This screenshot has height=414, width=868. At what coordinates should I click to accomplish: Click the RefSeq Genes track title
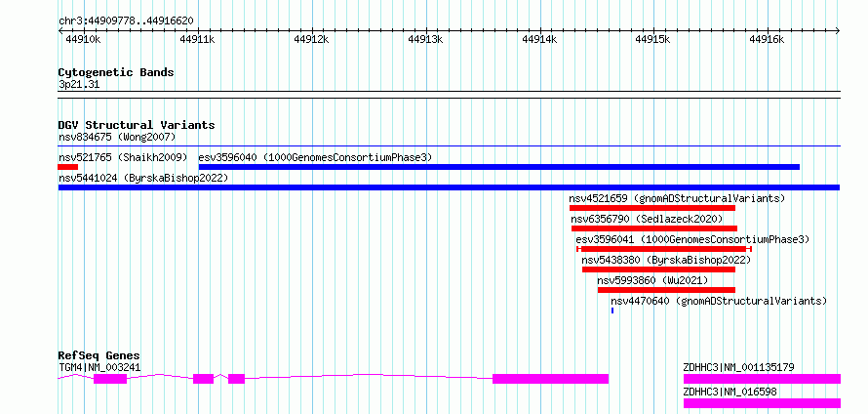click(x=99, y=355)
